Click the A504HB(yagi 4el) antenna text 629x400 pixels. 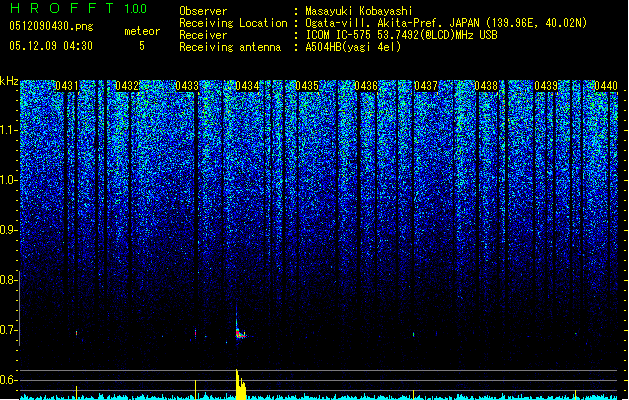353,47
